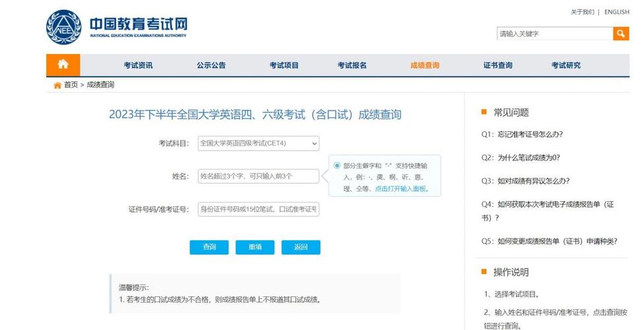
Task: Focus the 姓名 name input field
Action: pos(258,176)
